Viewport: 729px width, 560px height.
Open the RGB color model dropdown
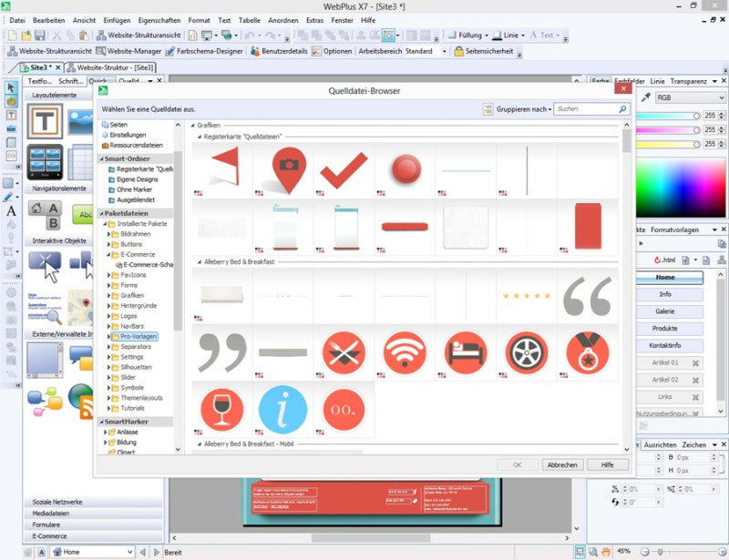click(x=690, y=97)
